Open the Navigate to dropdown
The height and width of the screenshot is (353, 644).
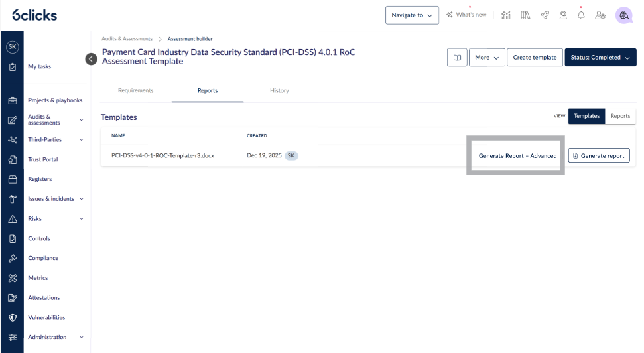point(412,15)
